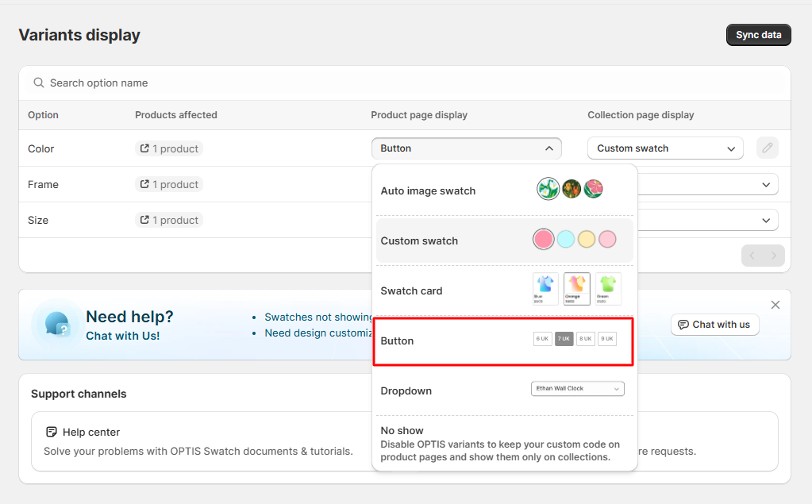The height and width of the screenshot is (504, 812).
Task: Click the Sync data button
Action: 758,35
